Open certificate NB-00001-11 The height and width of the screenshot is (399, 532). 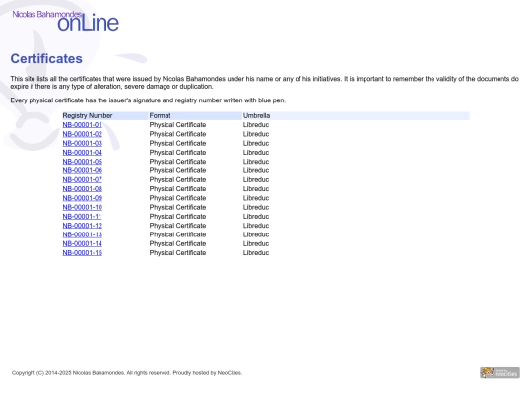(82, 217)
